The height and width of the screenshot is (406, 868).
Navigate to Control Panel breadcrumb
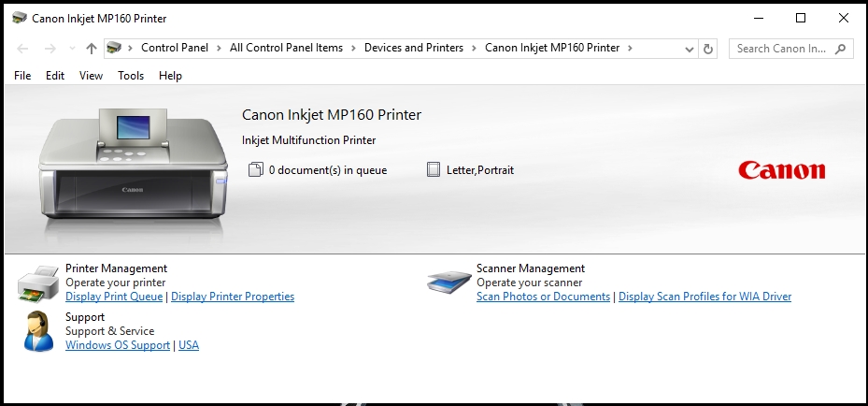coord(175,48)
